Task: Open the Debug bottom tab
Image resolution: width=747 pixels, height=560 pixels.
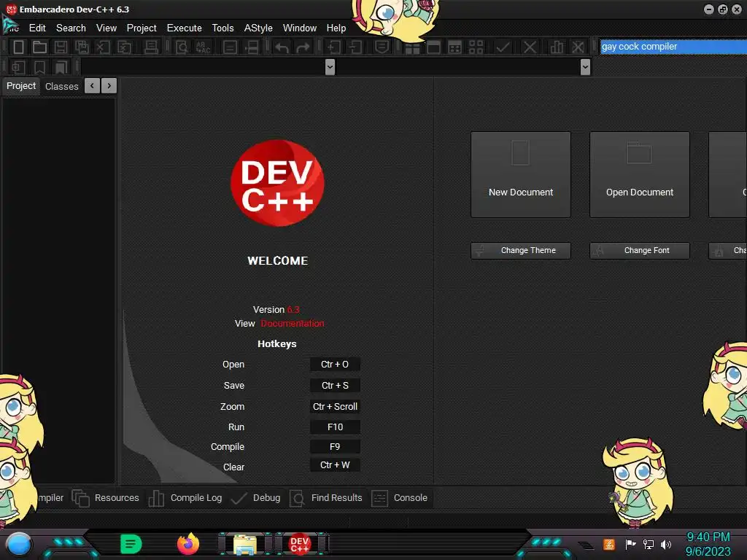Action: tap(256, 498)
